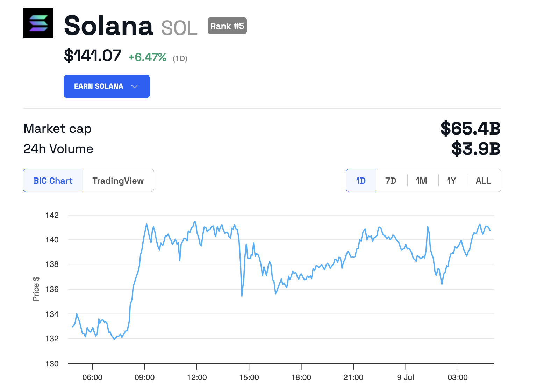The height and width of the screenshot is (392, 544).
Task: Click the SOL ticker symbol
Action: point(179,28)
